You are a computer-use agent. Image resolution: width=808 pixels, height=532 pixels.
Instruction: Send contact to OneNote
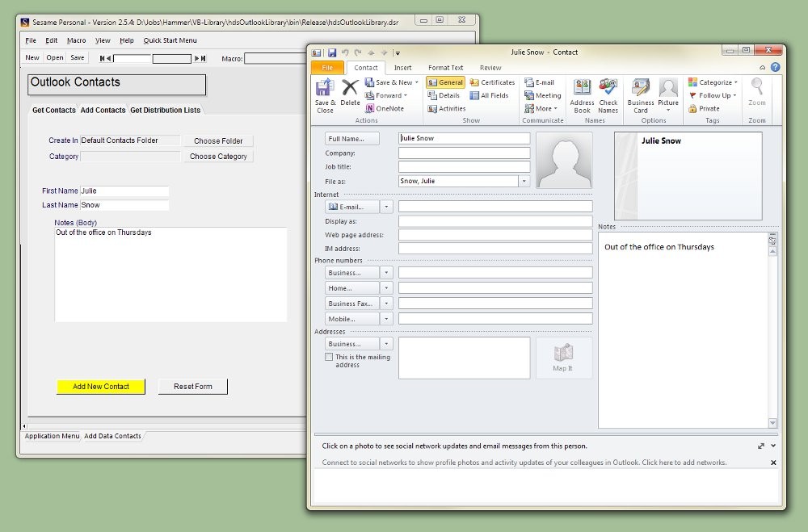(385, 108)
